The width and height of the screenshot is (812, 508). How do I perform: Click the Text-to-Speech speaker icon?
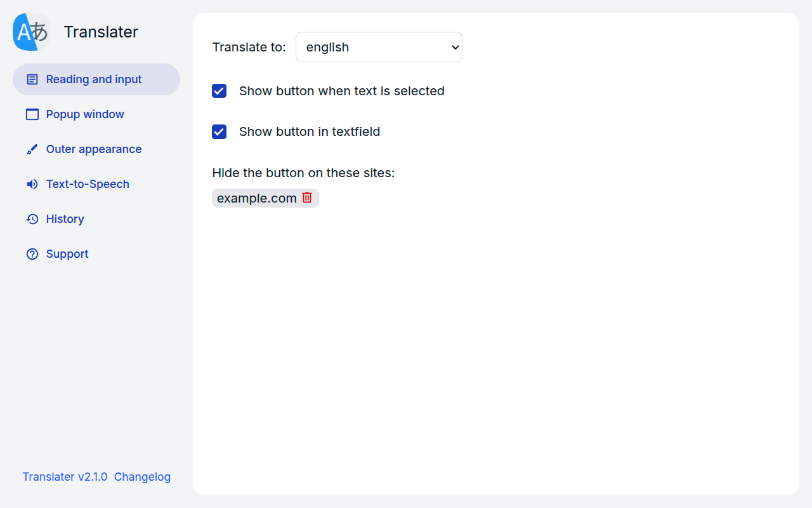32,184
